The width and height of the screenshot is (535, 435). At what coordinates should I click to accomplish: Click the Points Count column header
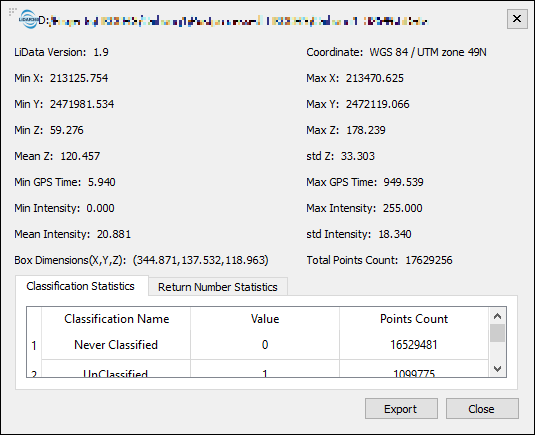pyautogui.click(x=414, y=319)
